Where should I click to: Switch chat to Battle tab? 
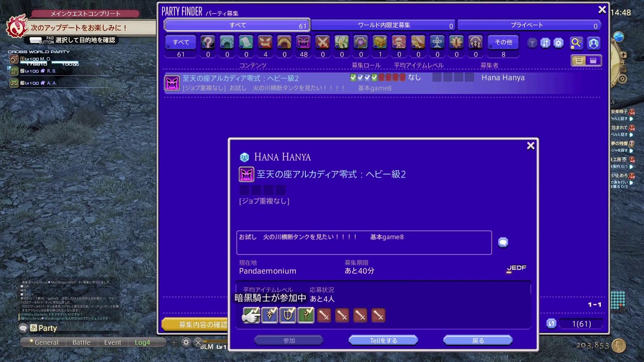click(x=82, y=342)
